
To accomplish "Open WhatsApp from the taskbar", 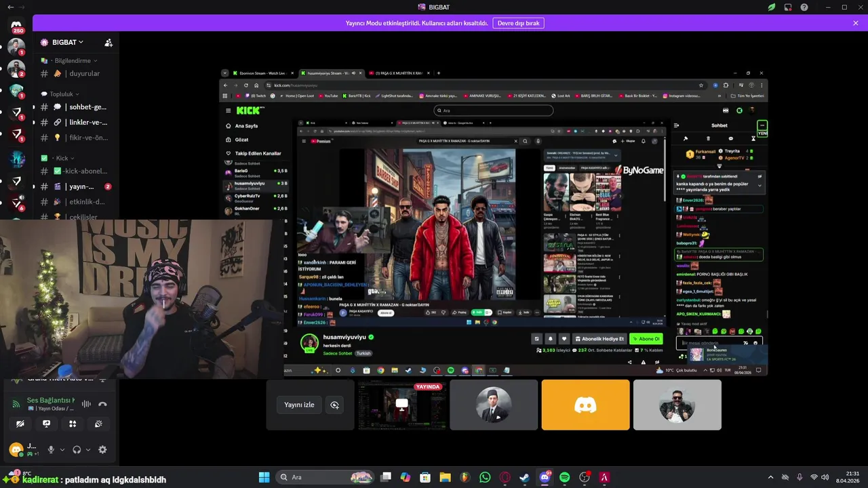I will pyautogui.click(x=485, y=477).
